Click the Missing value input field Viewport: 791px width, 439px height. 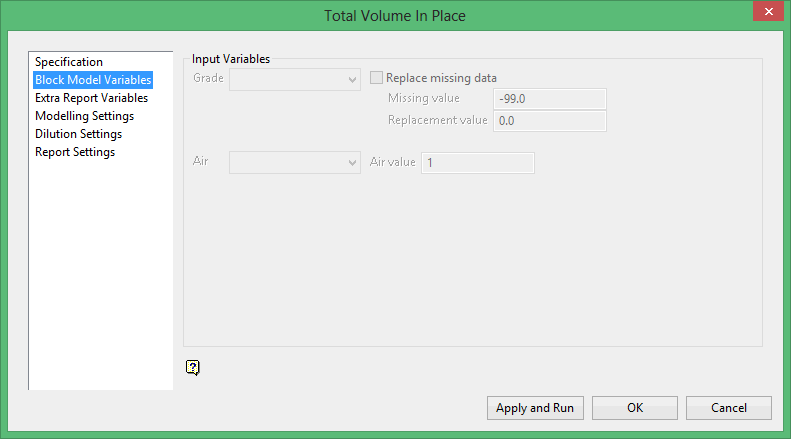pyautogui.click(x=550, y=99)
